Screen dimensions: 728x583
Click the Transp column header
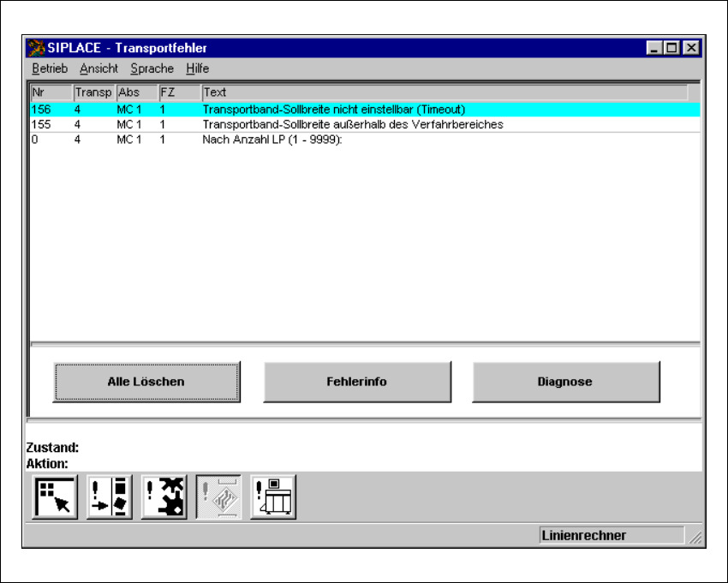pyautogui.click(x=93, y=92)
